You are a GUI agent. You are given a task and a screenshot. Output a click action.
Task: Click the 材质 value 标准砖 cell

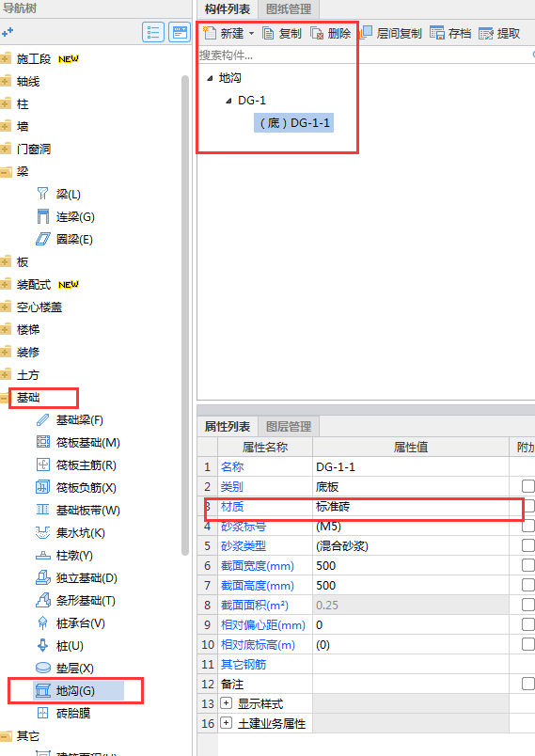coord(411,506)
